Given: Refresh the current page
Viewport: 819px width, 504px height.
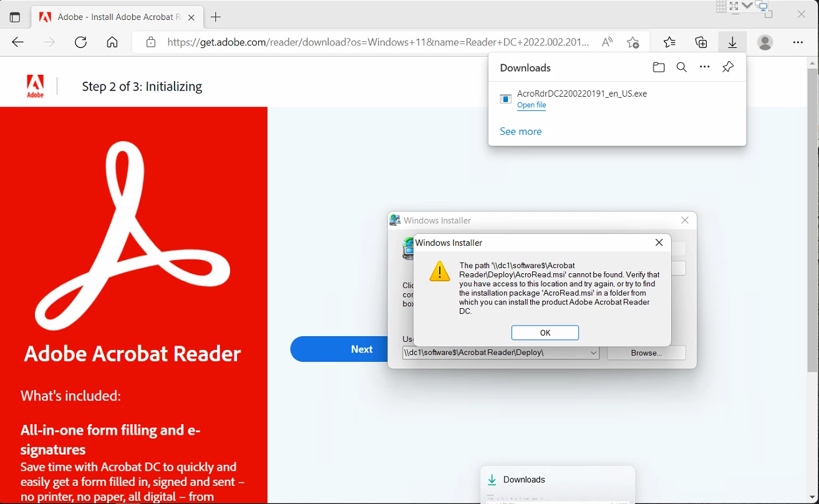Looking at the screenshot, I should coord(80,42).
